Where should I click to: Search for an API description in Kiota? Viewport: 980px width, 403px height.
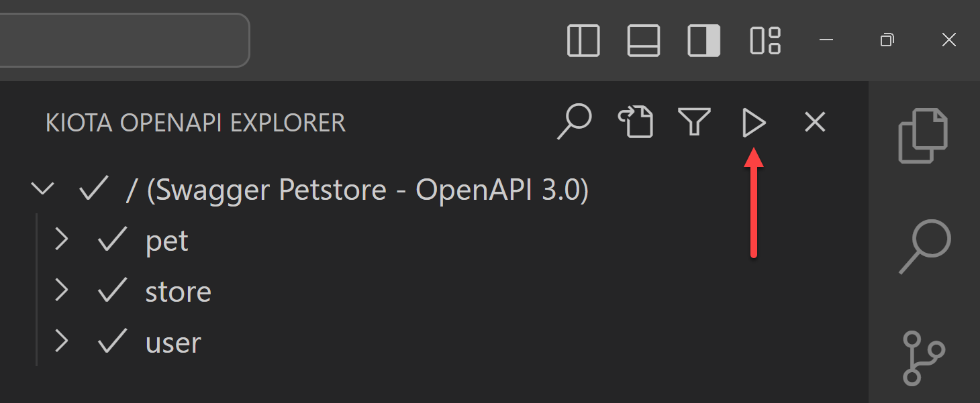point(575,123)
